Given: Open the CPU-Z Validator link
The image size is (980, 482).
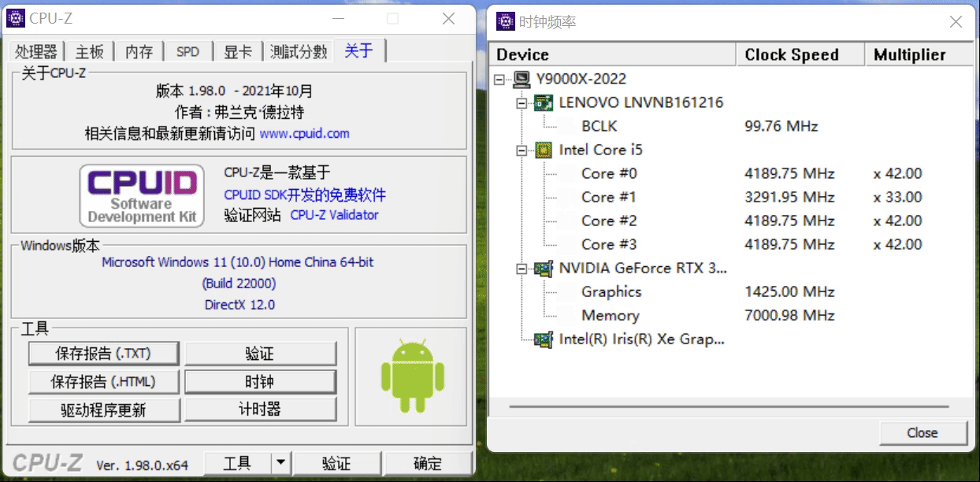Looking at the screenshot, I should pyautogui.click(x=334, y=215).
